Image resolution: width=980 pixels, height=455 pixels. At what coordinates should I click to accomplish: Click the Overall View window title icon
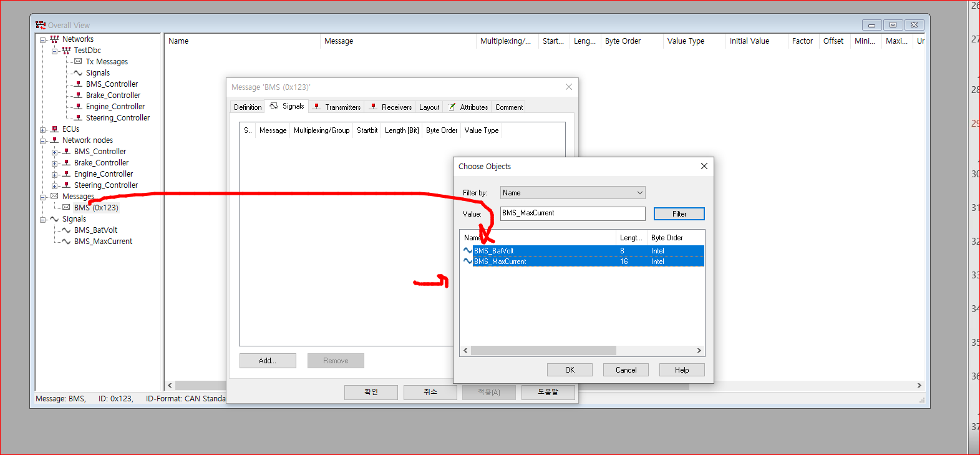tap(41, 25)
